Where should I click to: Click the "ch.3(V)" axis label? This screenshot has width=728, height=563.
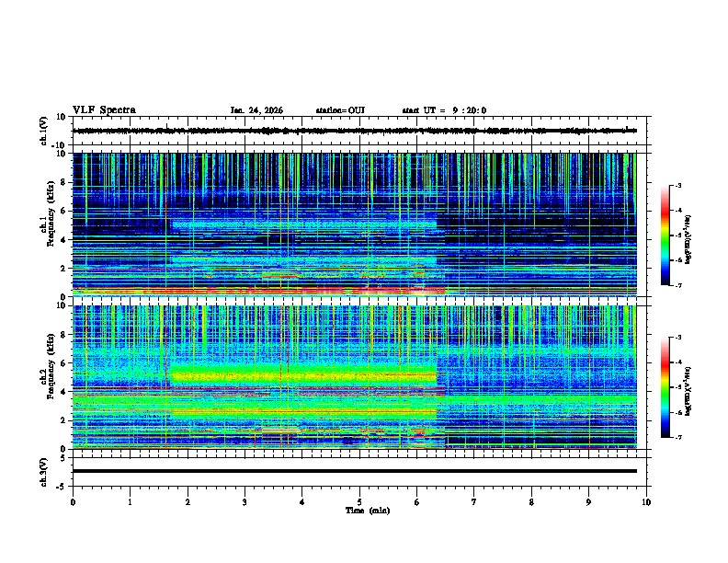(x=44, y=472)
